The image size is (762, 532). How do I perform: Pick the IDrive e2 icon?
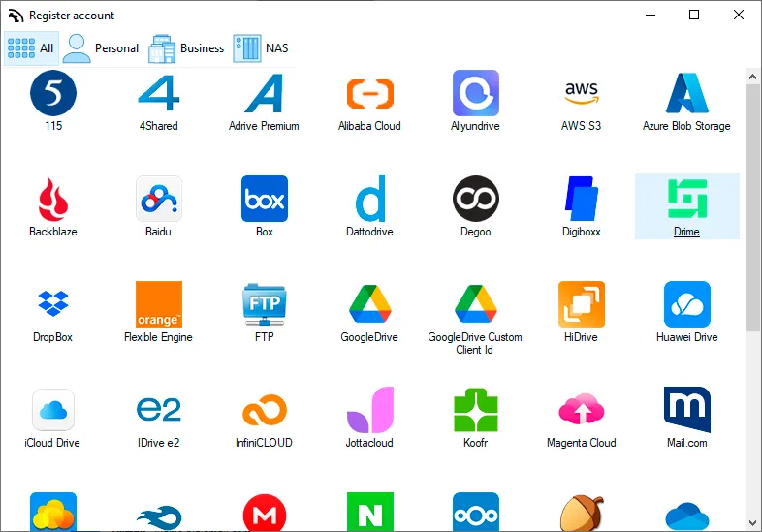158,410
